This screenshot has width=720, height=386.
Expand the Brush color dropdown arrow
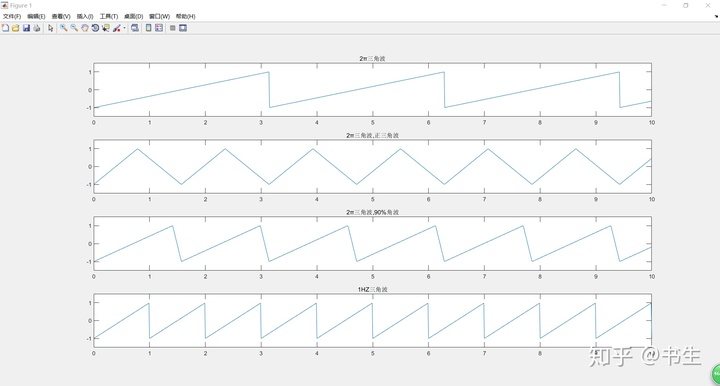coord(124,28)
